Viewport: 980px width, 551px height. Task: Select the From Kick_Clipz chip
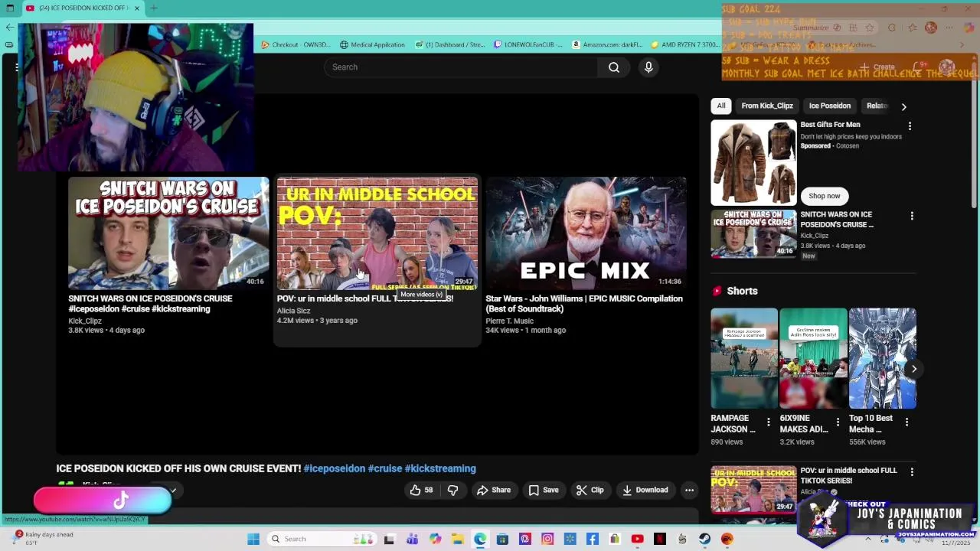coord(767,106)
